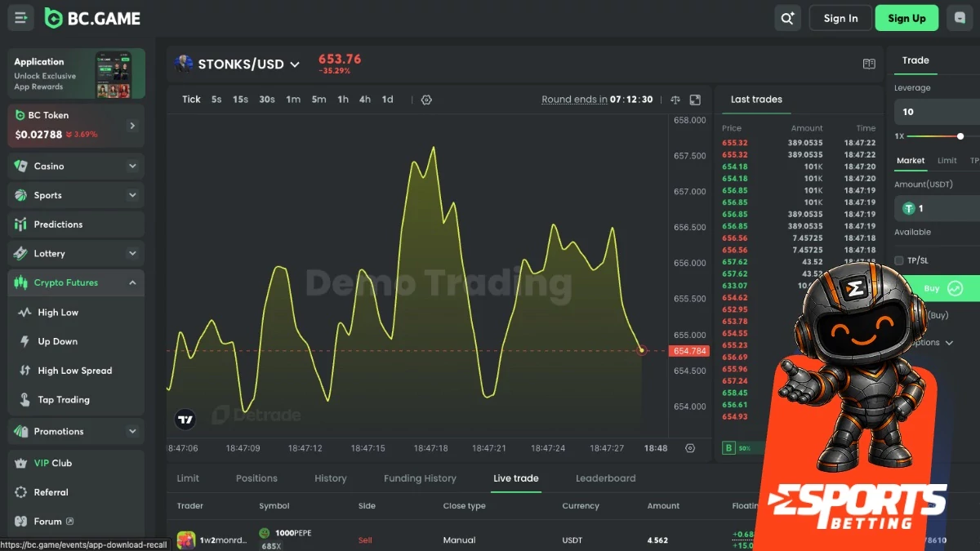This screenshot has height=551, width=980.
Task: Click the Casino cards icon
Action: tap(21, 166)
